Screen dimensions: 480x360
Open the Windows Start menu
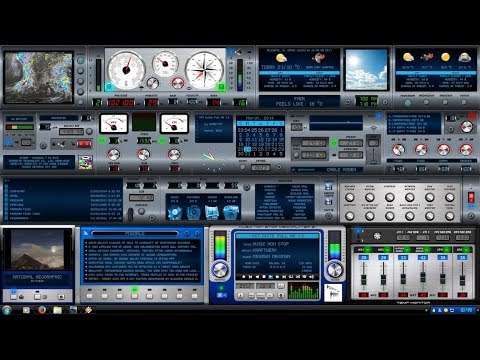[x=6, y=310]
